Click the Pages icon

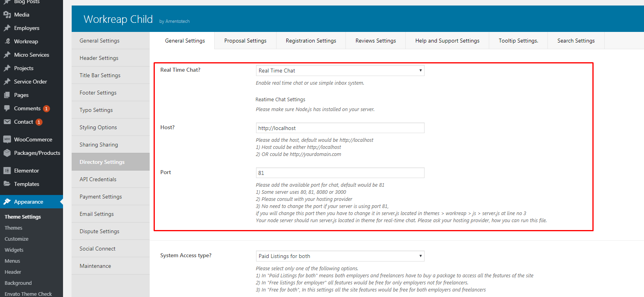coord(7,95)
